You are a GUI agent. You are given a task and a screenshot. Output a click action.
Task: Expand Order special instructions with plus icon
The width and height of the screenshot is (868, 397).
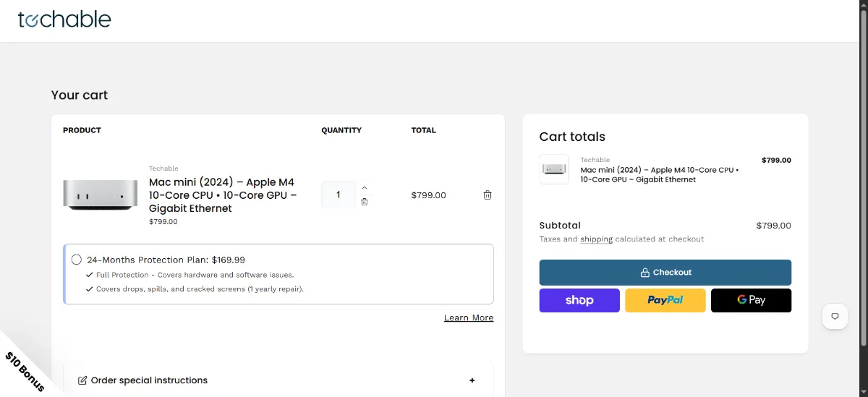pos(472,380)
